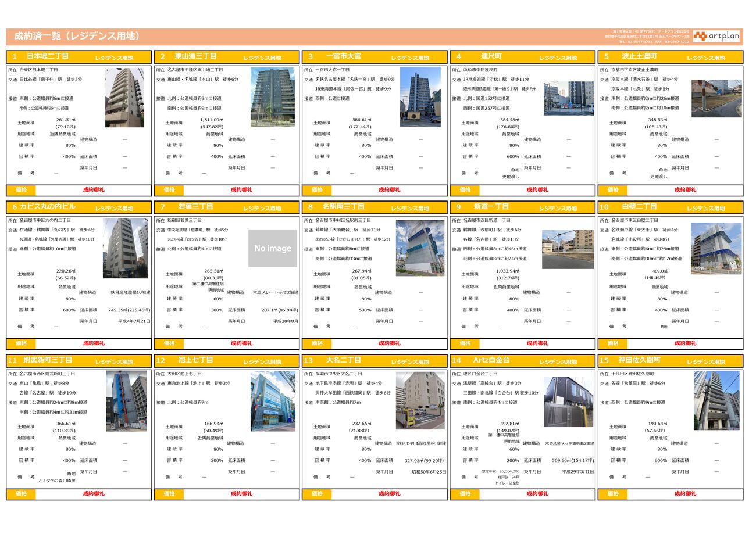Click the land area value 1,033.94㎡

click(x=509, y=271)
